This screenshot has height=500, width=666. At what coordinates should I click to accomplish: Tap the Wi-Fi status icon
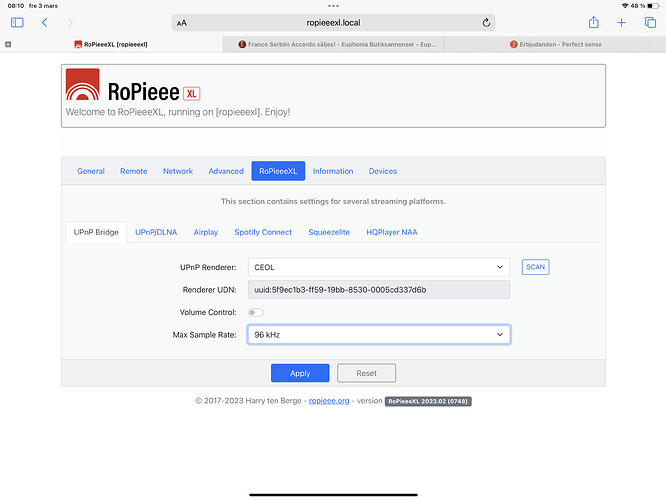point(625,6)
